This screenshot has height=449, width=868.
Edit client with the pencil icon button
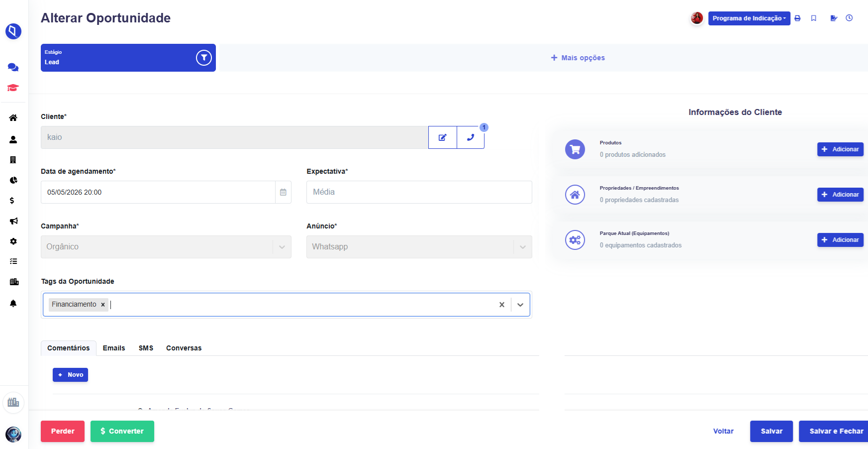pos(443,137)
